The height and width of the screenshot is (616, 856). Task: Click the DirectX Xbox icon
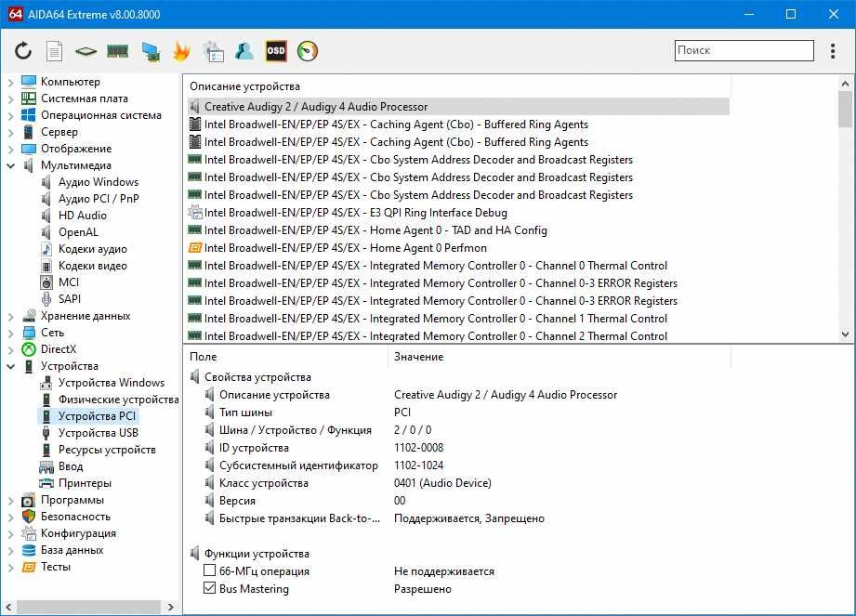(29, 349)
